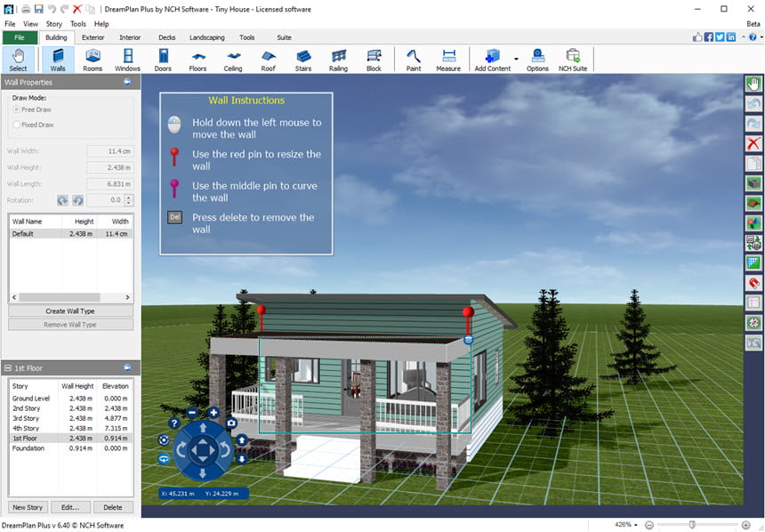Select the Railing tool
This screenshot has height=532, width=765.
click(338, 60)
